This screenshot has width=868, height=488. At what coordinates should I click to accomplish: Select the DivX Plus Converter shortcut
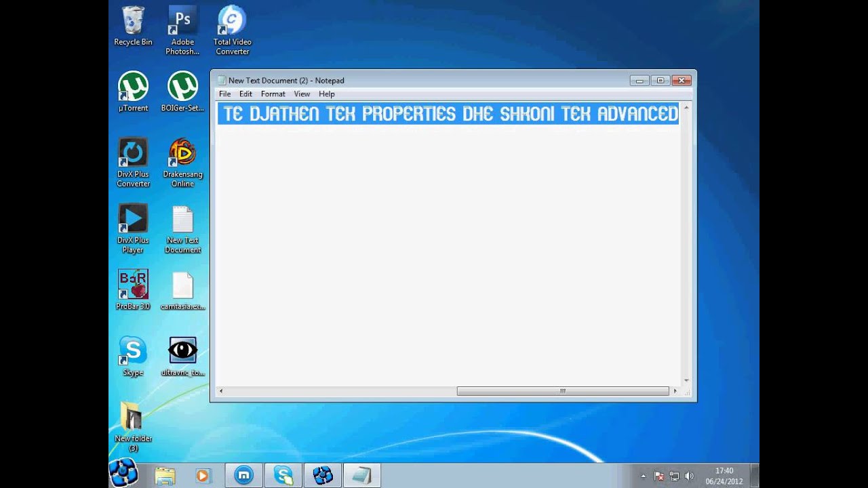click(133, 163)
